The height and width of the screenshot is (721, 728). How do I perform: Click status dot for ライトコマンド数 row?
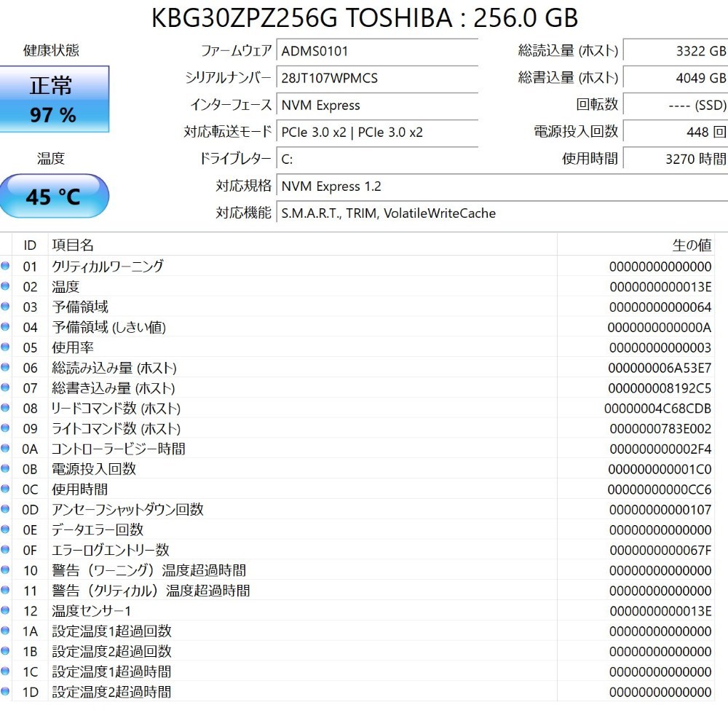[5, 428]
